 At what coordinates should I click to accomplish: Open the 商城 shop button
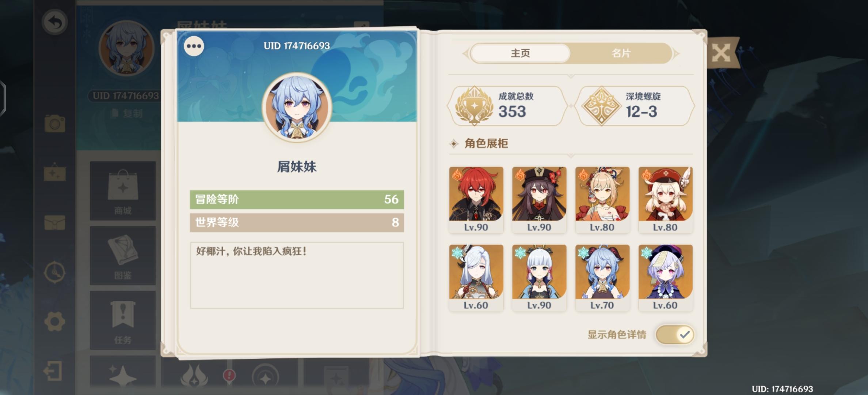click(x=123, y=191)
